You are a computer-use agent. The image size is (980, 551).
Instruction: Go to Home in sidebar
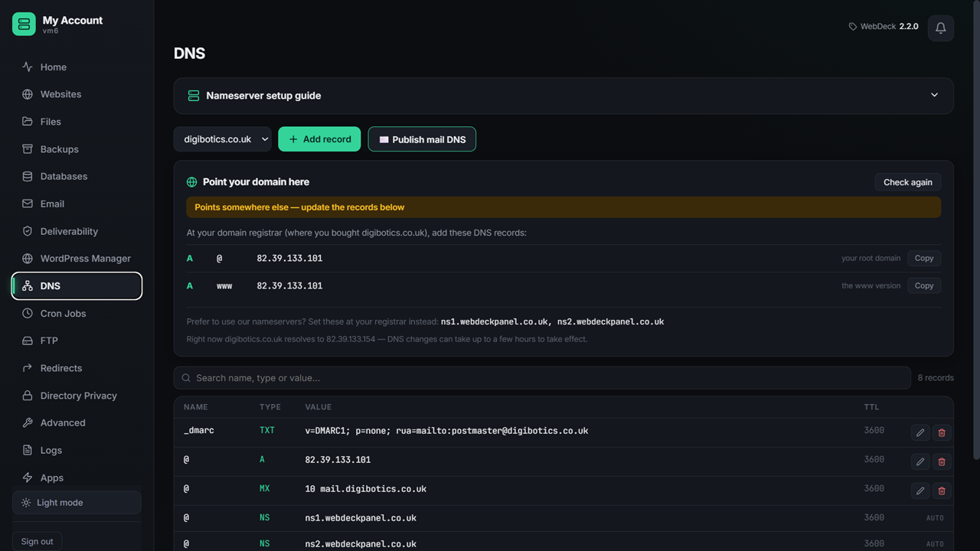point(77,67)
